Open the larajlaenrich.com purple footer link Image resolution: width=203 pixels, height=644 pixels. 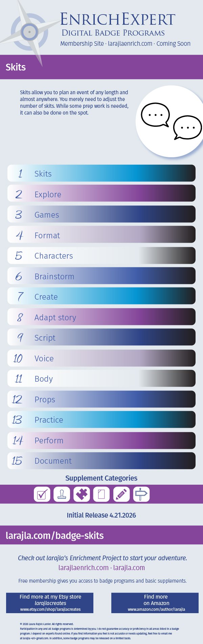coord(83,568)
